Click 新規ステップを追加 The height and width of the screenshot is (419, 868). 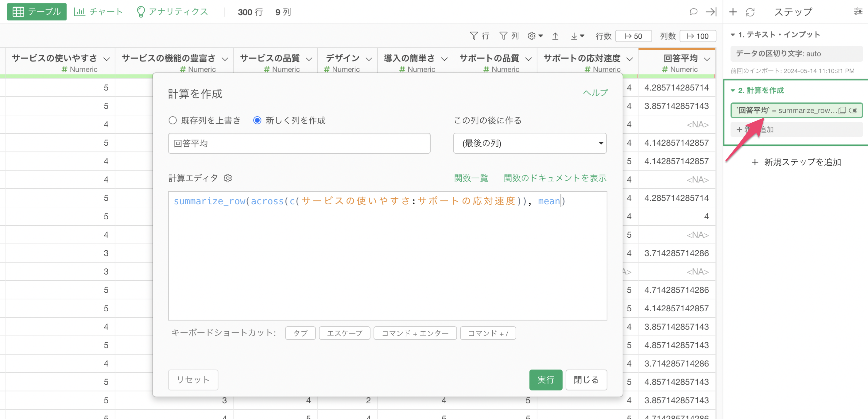click(x=796, y=162)
